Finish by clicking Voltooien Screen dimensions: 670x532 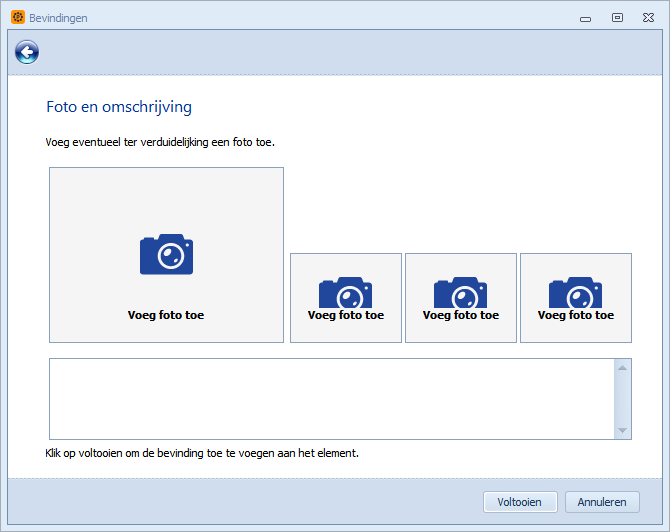(520, 502)
